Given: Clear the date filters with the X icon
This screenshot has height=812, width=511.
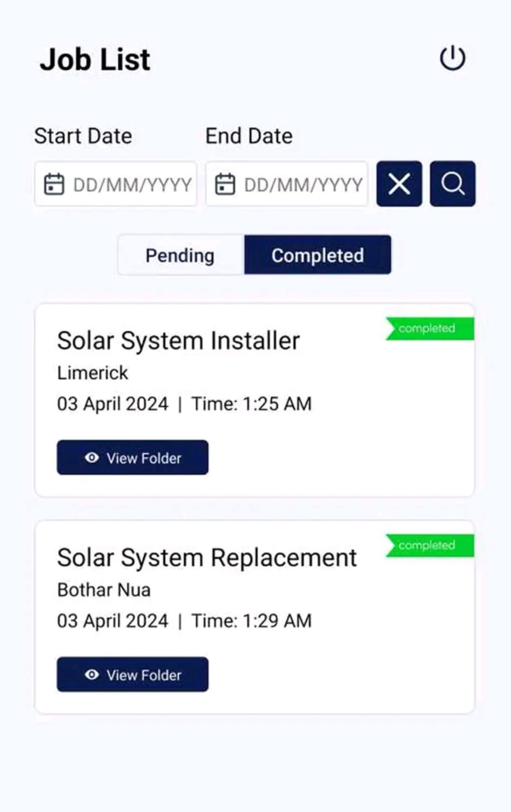Looking at the screenshot, I should (399, 184).
